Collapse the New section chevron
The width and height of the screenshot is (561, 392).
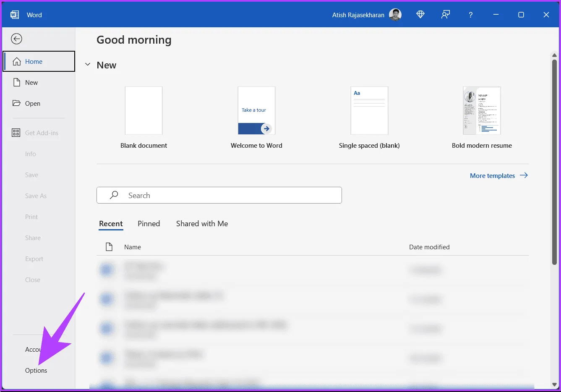coord(88,65)
